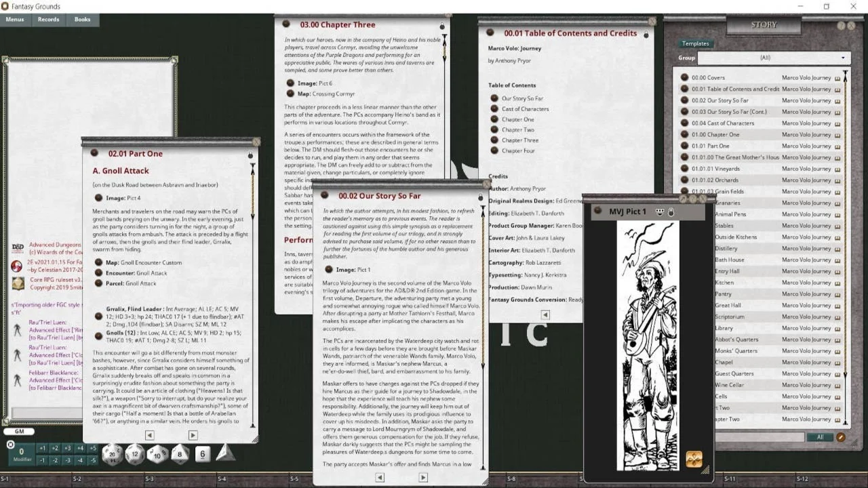Click the book icon for the 01.01 Part One row
868x488 pixels.
(x=837, y=146)
